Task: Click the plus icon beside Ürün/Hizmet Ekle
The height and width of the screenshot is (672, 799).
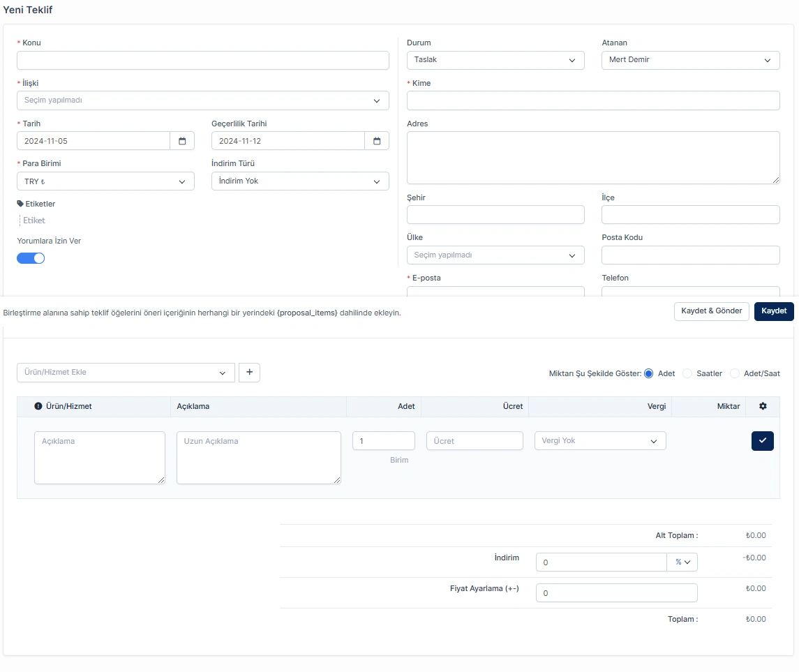Action: click(x=249, y=373)
